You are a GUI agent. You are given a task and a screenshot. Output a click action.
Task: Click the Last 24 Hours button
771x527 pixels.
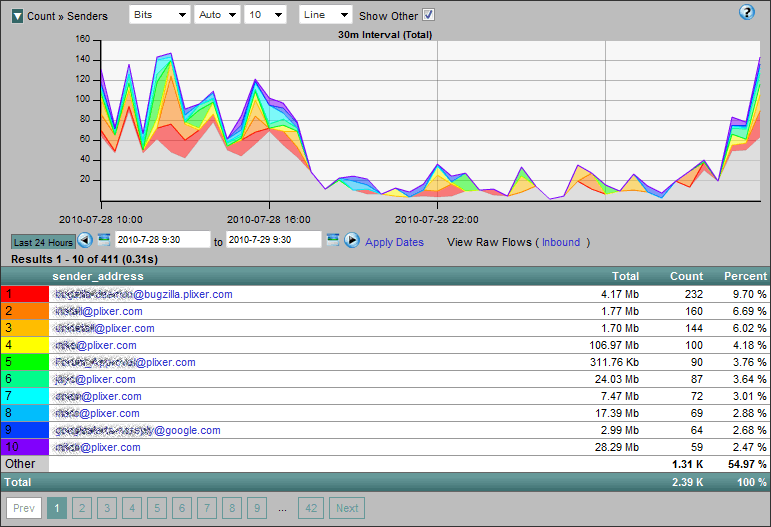tap(42, 242)
